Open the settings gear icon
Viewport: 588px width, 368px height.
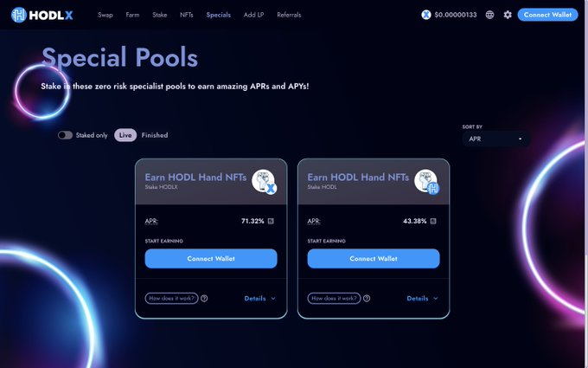click(508, 15)
